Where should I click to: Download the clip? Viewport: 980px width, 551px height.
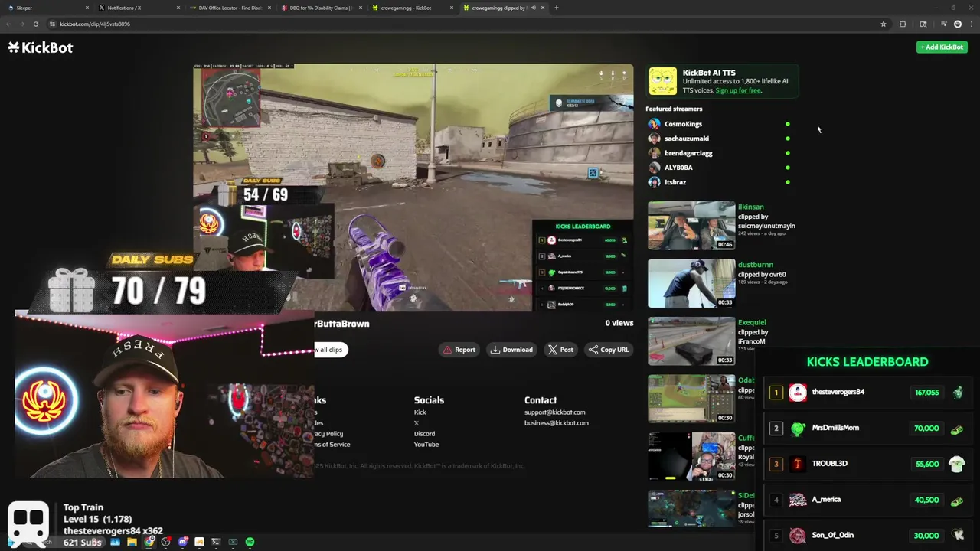point(511,350)
